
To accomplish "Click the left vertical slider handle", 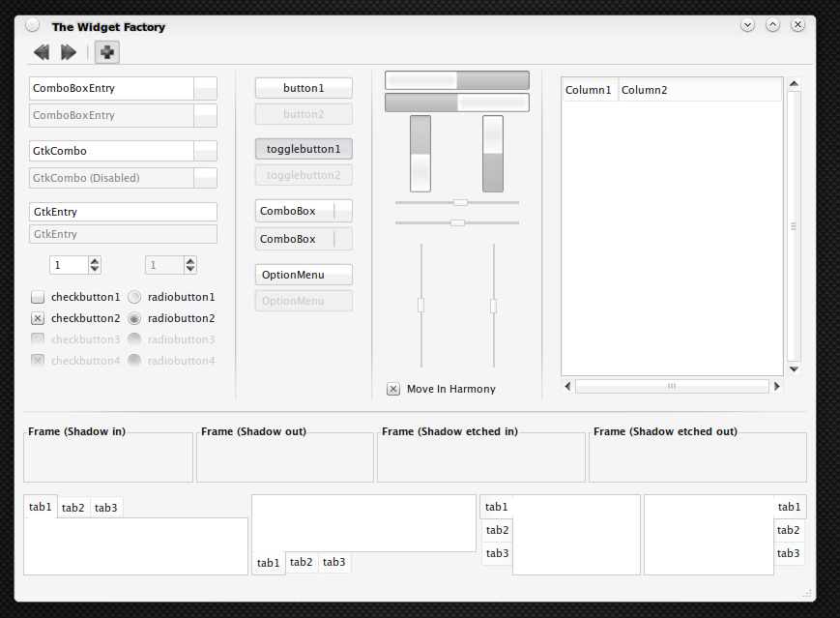I will click(421, 305).
